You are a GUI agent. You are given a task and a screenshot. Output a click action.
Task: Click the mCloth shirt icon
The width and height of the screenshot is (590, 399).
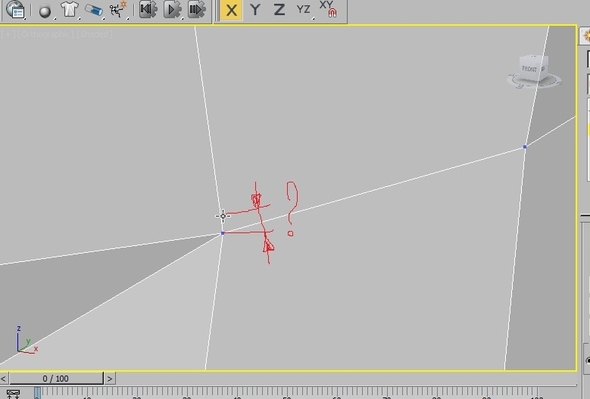point(70,9)
